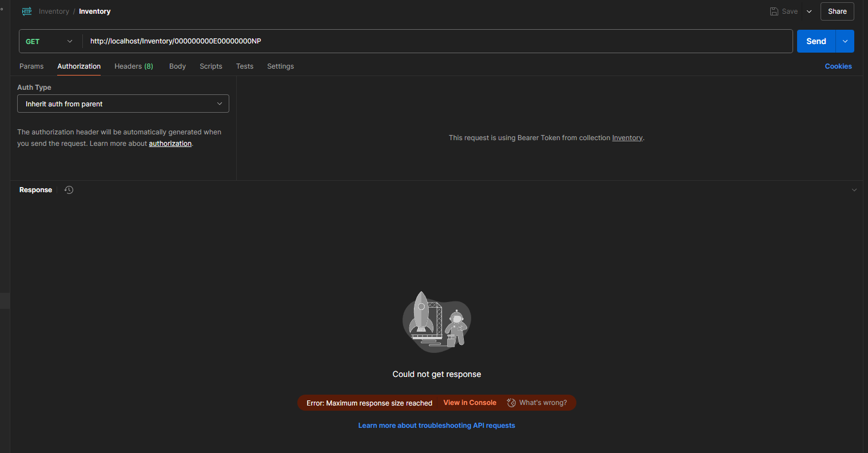Click View in Console link
Viewport: 868px width, 453px height.
pos(469,403)
